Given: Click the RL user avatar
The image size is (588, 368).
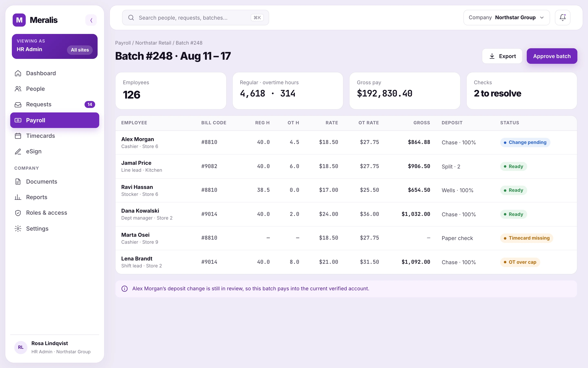Looking at the screenshot, I should [x=21, y=347].
